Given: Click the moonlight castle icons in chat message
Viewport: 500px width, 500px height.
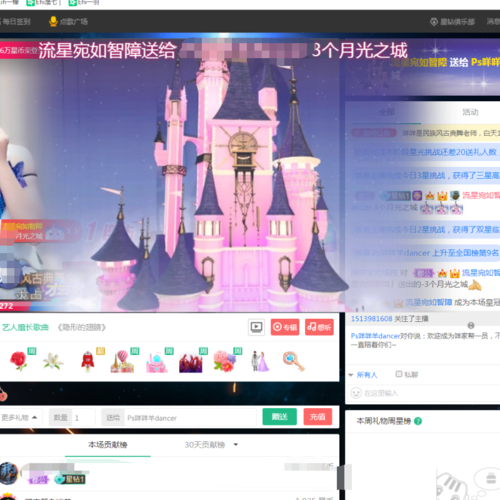Looking at the screenshot, I should (x=442, y=208).
